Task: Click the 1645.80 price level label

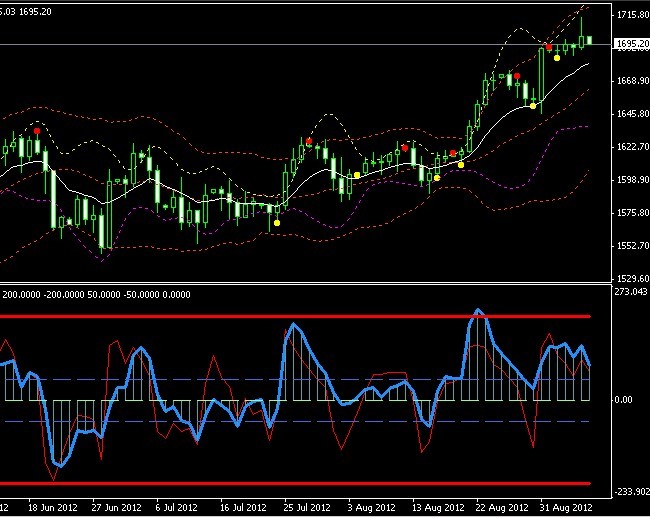Action: click(633, 114)
